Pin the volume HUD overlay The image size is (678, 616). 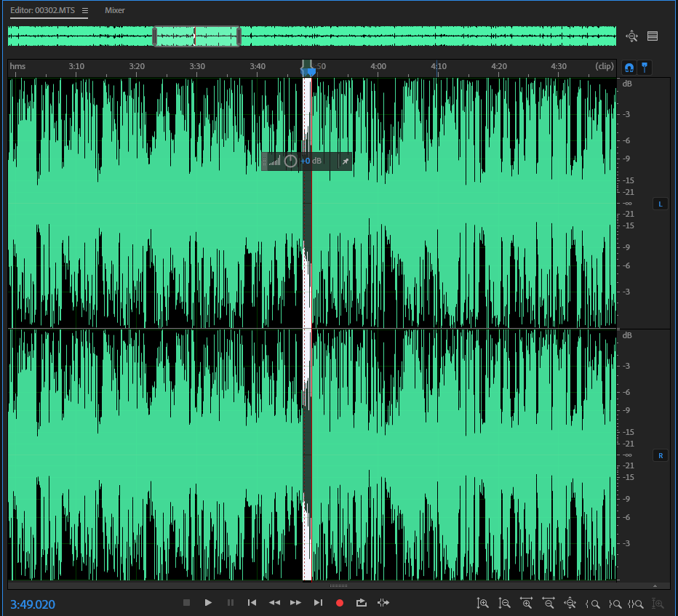(x=345, y=161)
